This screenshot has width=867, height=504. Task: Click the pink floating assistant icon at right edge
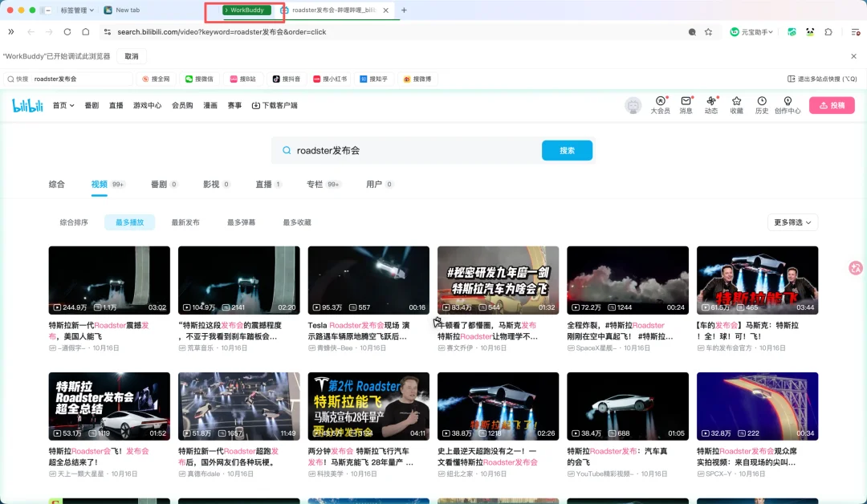(856, 268)
